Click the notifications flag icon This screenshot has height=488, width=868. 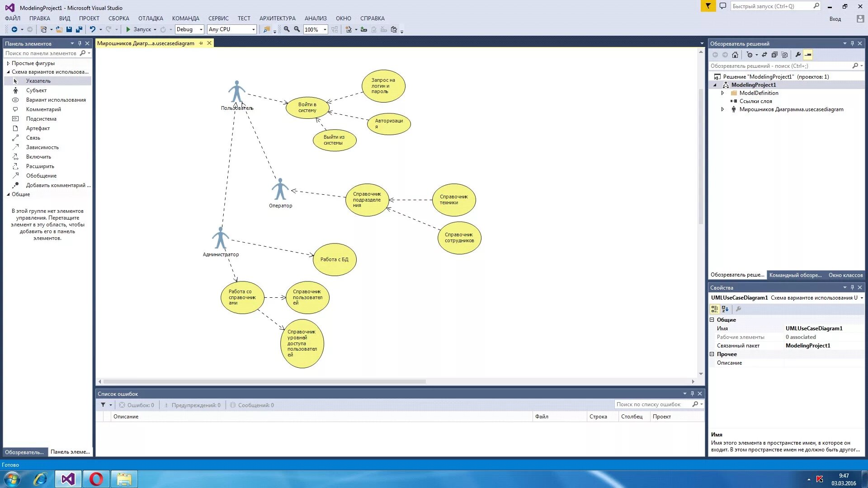(708, 6)
